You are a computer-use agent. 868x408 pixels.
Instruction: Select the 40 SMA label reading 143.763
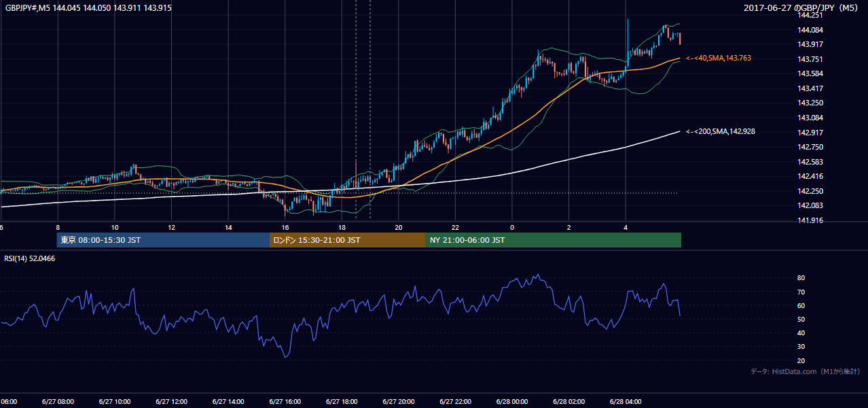pyautogui.click(x=719, y=58)
